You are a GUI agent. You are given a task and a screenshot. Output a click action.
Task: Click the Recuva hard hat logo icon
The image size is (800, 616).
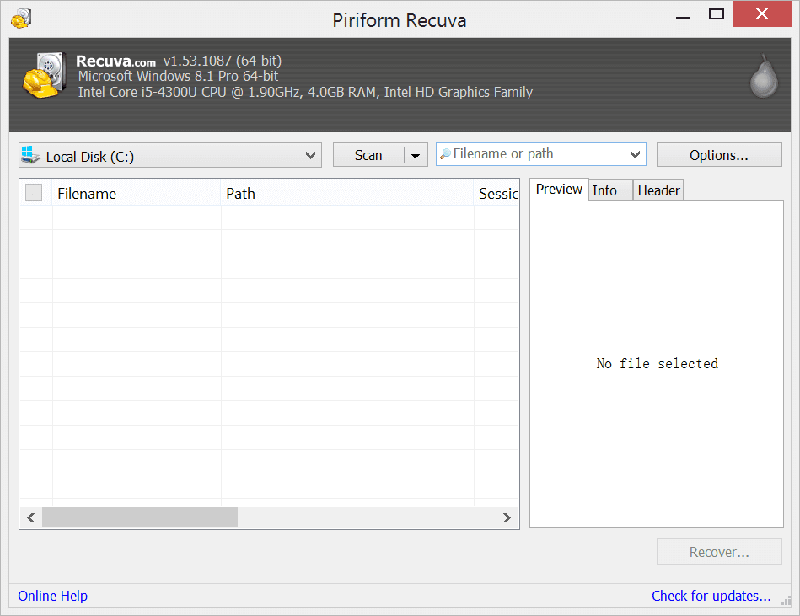[x=44, y=75]
